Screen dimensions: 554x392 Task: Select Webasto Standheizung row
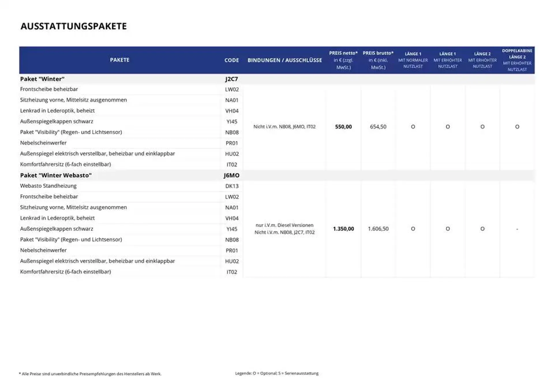point(48,186)
